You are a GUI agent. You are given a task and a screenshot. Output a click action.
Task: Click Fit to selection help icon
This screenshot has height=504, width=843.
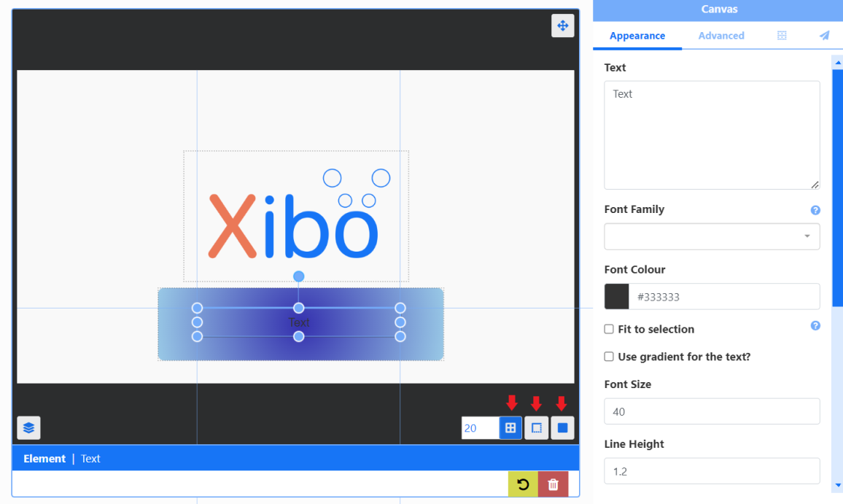[815, 326]
